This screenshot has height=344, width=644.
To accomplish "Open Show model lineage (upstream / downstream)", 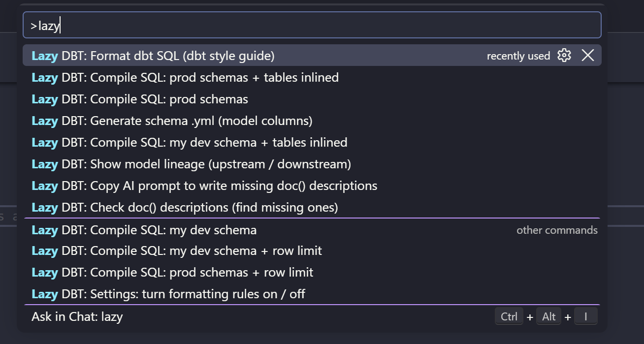I will point(312,164).
